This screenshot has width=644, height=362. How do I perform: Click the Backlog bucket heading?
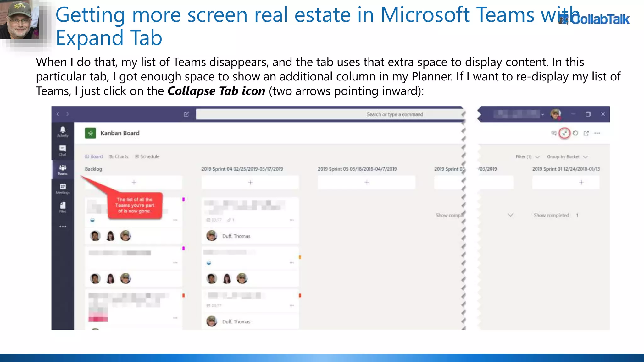tap(93, 169)
